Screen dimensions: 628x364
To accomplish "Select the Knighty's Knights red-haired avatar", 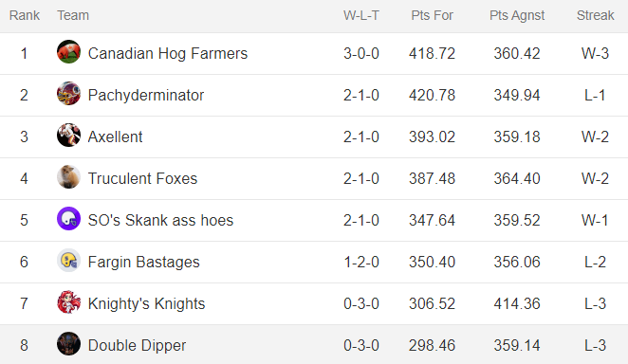I will [x=68, y=302].
